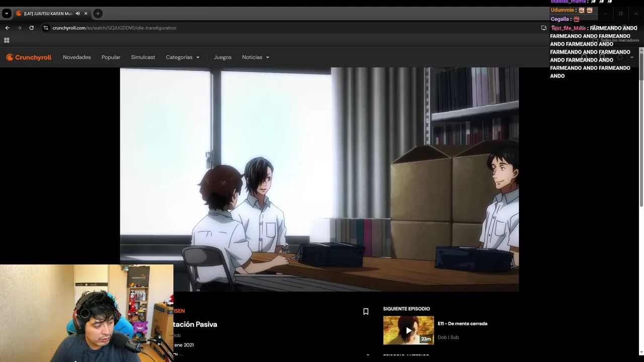Click the Dob | Sub label under E11
Viewport: 644px width, 362px height.
pyautogui.click(x=448, y=337)
